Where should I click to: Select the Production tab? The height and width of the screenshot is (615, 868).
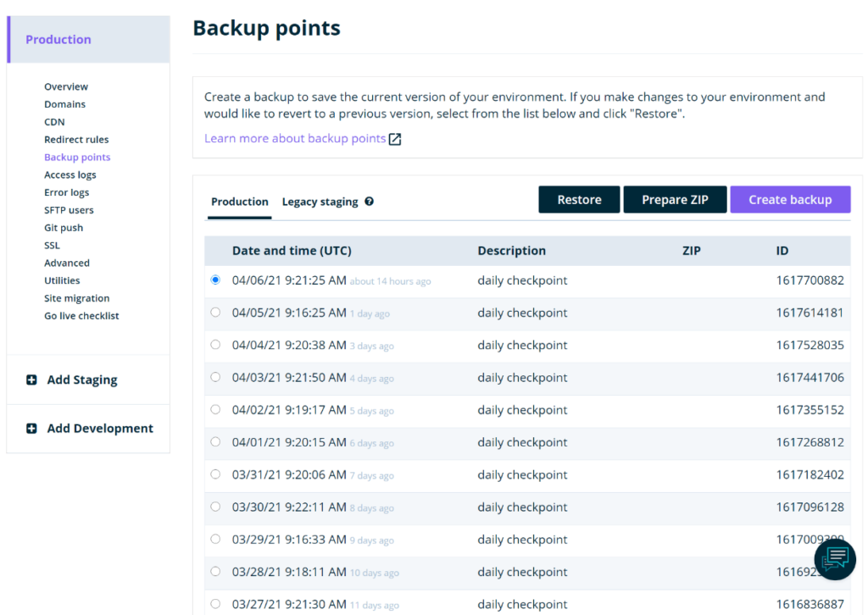point(239,202)
